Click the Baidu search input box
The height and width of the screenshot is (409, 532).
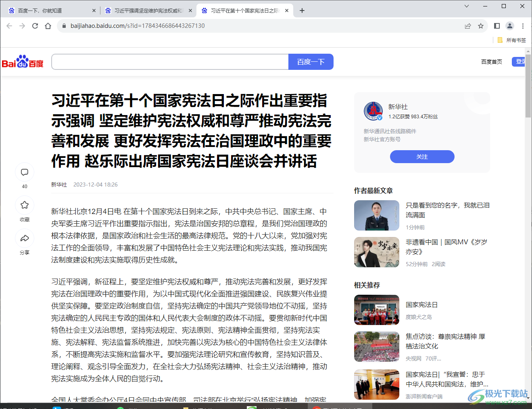170,62
